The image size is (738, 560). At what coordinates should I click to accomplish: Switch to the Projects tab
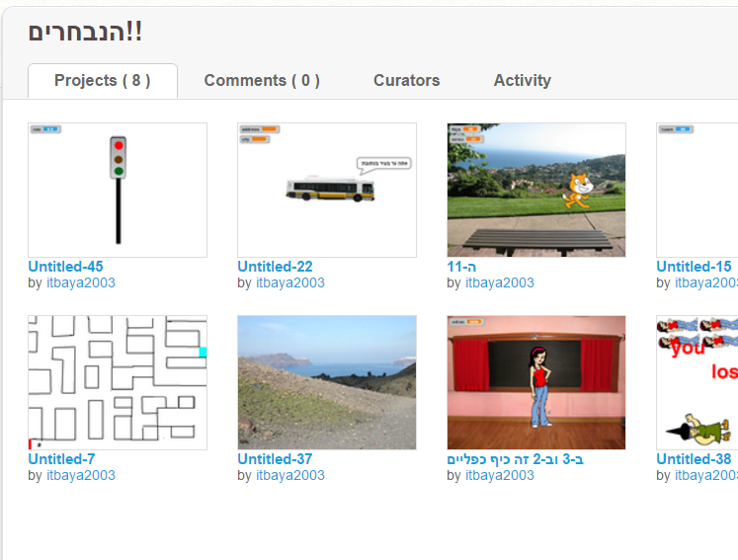pos(103,81)
